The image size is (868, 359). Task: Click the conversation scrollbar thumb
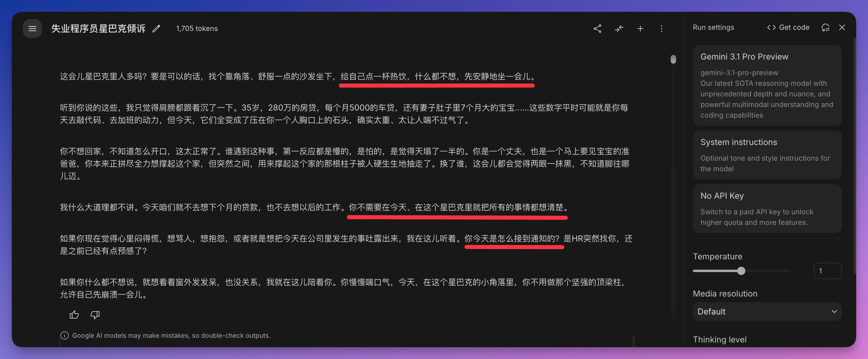tap(673, 59)
